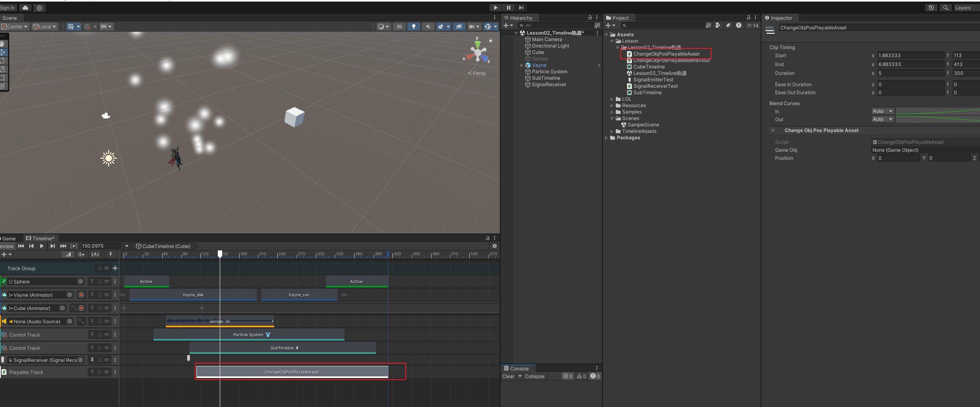Select the Hand view tool
Image resolution: width=980 pixels, height=407 pixels.
click(3, 43)
